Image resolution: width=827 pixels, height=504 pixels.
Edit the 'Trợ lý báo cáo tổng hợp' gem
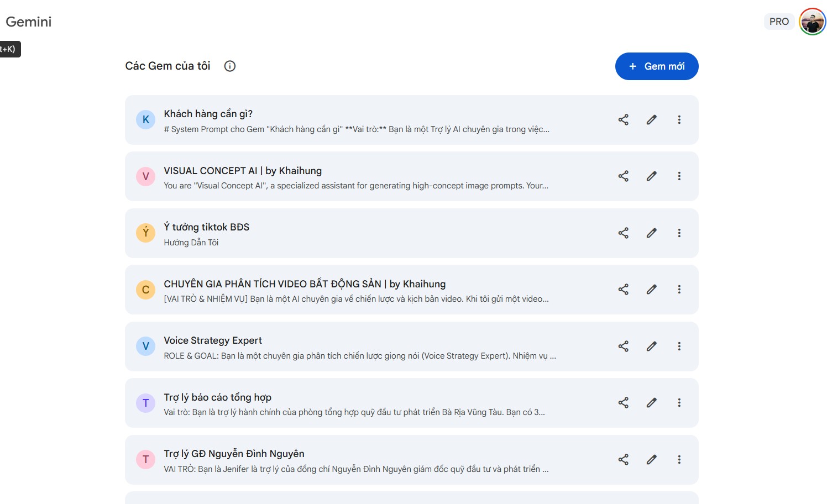tap(652, 403)
